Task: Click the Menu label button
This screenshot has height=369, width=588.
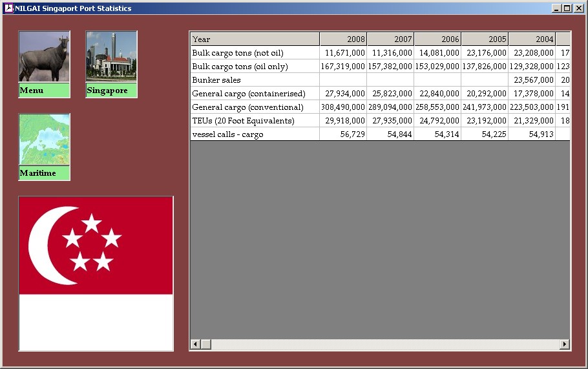Action: tap(44, 90)
